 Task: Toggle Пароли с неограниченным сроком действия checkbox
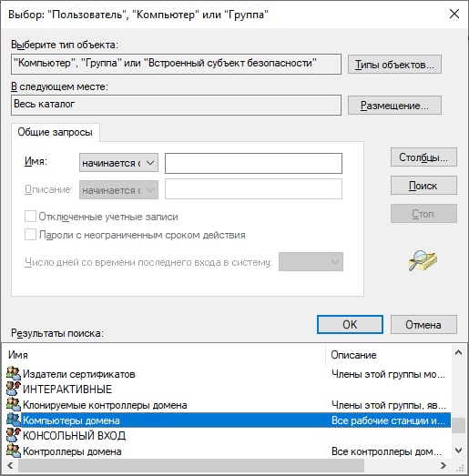(x=30, y=235)
